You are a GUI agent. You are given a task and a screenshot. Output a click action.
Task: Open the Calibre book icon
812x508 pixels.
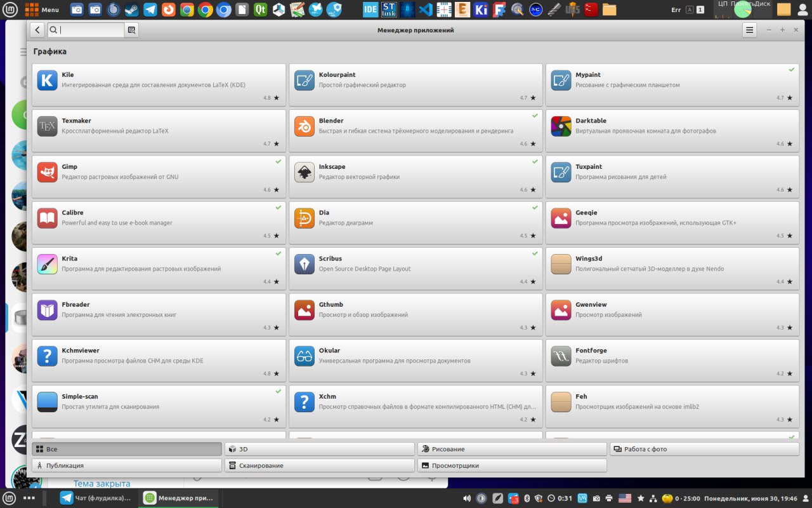click(48, 218)
